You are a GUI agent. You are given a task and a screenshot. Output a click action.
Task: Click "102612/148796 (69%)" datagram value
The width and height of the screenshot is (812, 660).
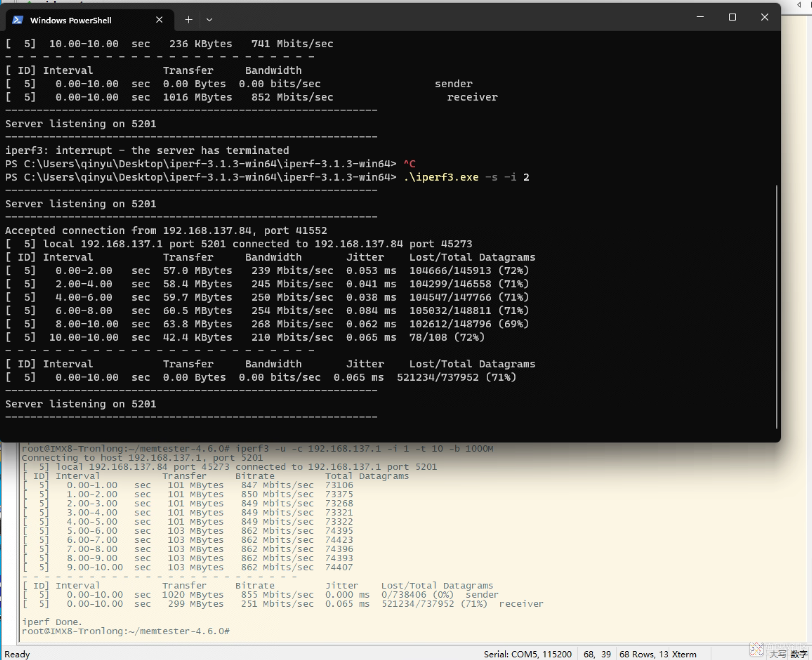click(x=469, y=324)
